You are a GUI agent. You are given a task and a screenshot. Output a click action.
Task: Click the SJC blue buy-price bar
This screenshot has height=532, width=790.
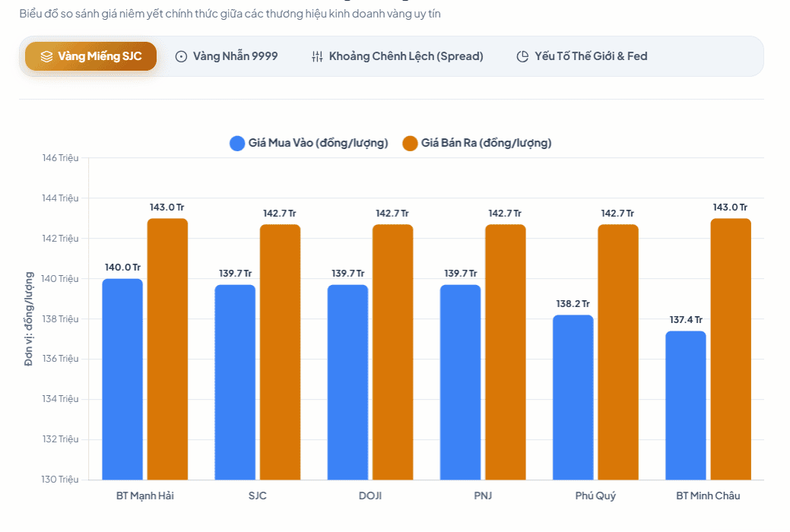click(235, 382)
